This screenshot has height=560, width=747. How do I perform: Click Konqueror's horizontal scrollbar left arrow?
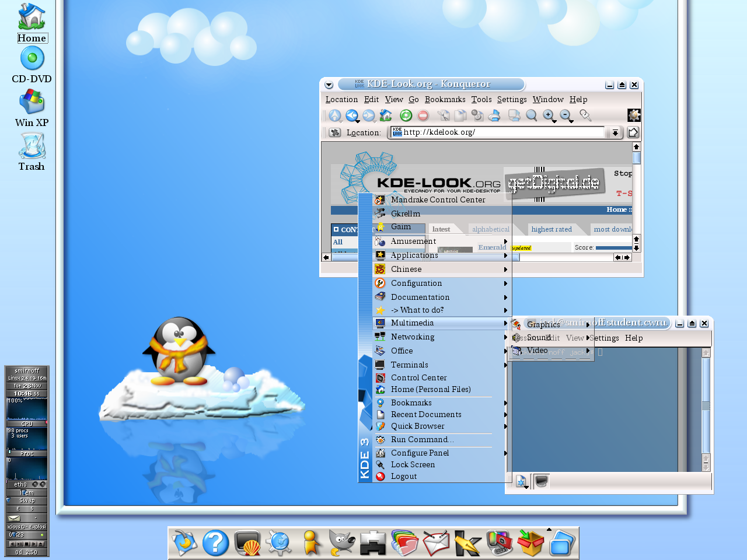326,257
